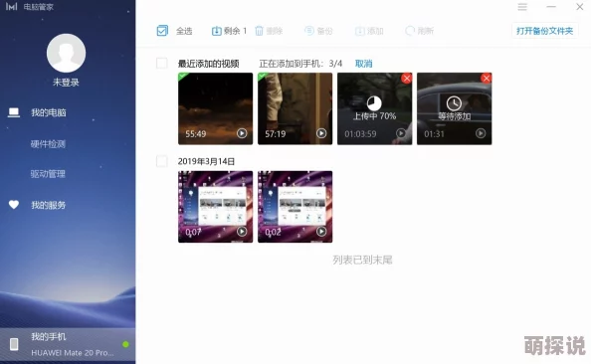
Task: Close the 电脑管家 window
Action: pyautogui.click(x=580, y=7)
